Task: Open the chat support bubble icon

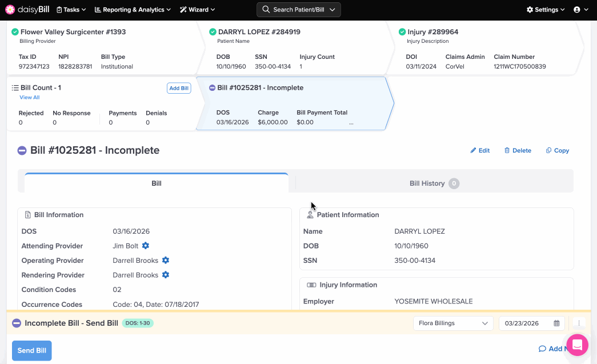Action: pyautogui.click(x=577, y=345)
